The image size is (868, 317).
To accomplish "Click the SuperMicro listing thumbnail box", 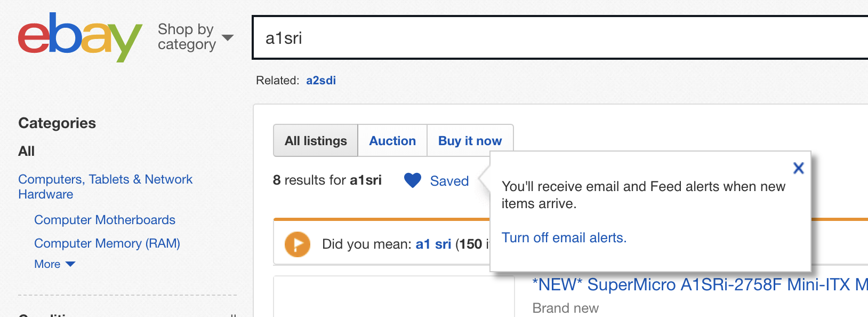I will 394,297.
